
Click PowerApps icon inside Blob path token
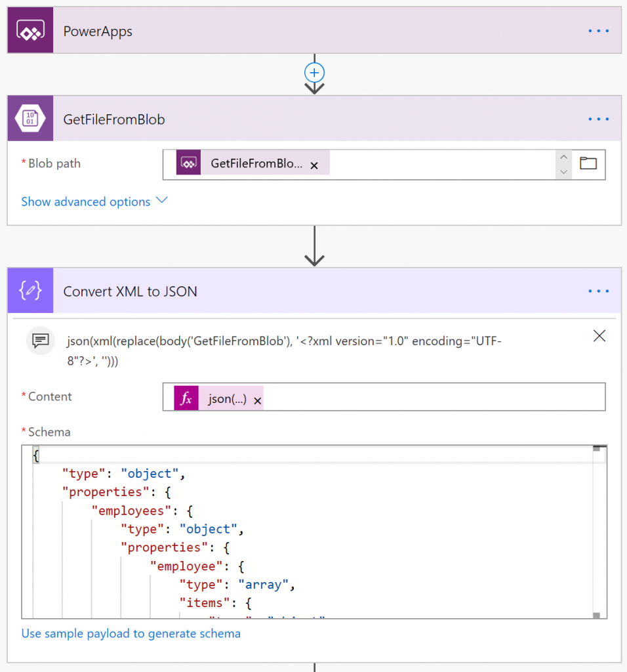[x=188, y=163]
